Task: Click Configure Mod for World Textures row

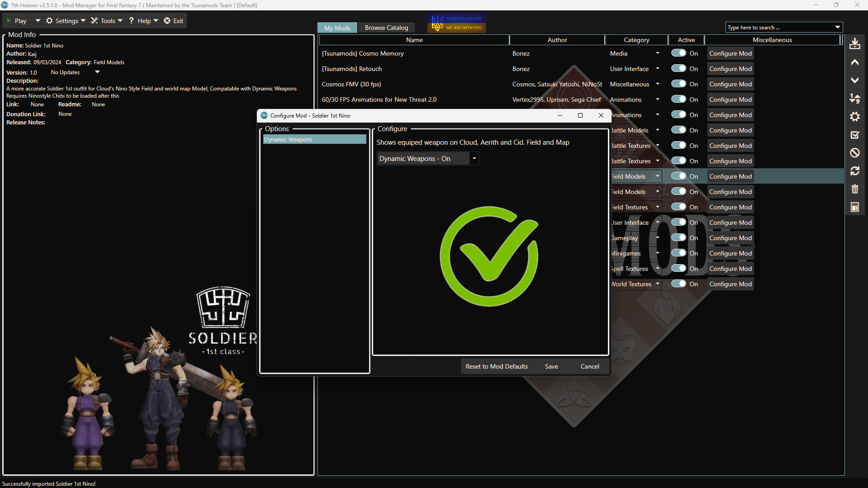Action: tap(730, 284)
